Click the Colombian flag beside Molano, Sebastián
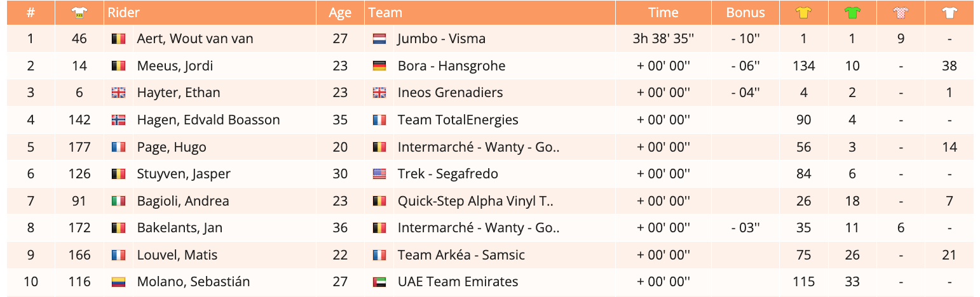 click(x=118, y=282)
